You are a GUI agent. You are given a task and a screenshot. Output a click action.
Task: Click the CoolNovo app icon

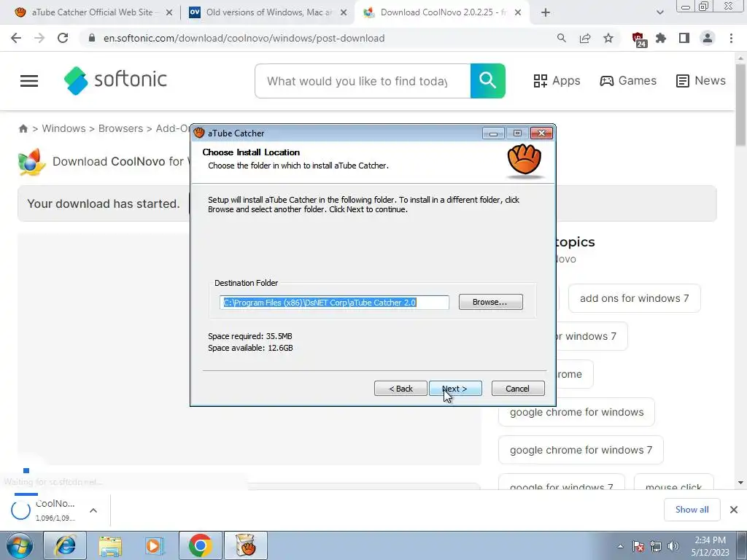[x=31, y=162]
